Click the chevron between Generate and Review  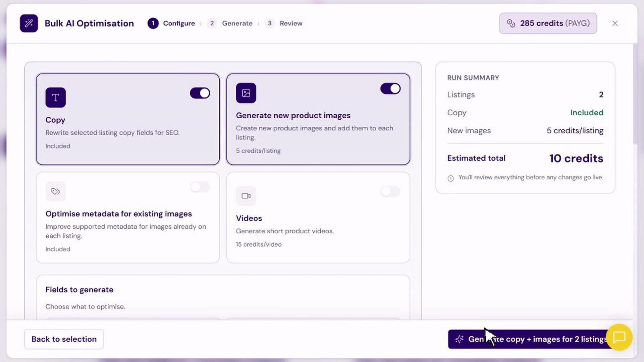point(259,23)
